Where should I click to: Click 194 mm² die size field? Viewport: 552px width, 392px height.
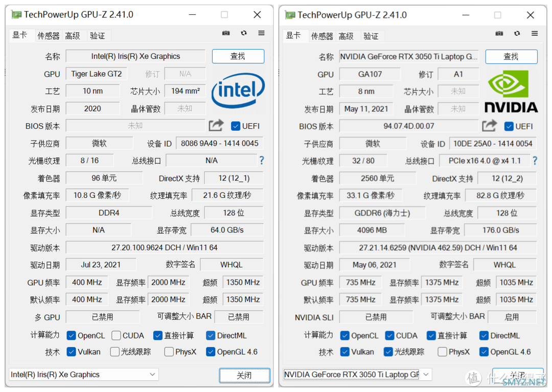[x=186, y=91]
